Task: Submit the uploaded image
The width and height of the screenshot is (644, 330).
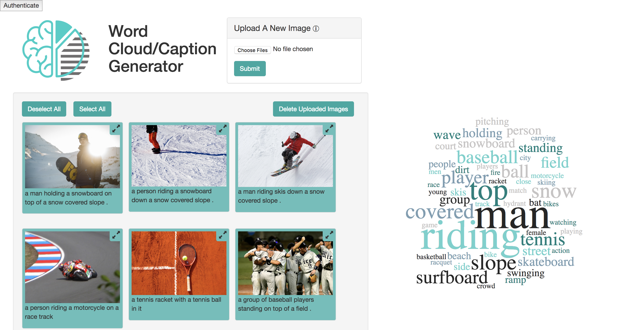Action: [250, 69]
